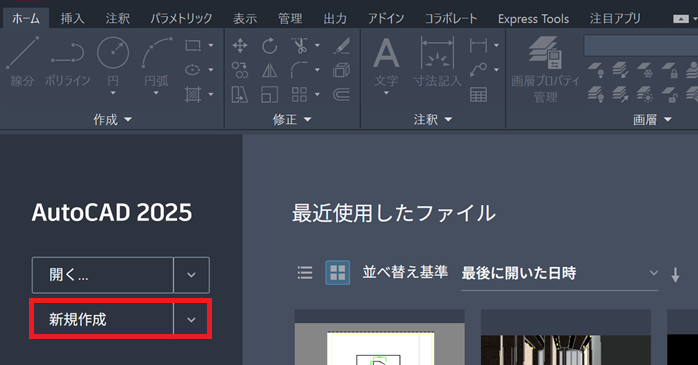Open the 最後に開いた日時 sort dropdown
The image size is (698, 365).
pyautogui.click(x=560, y=273)
